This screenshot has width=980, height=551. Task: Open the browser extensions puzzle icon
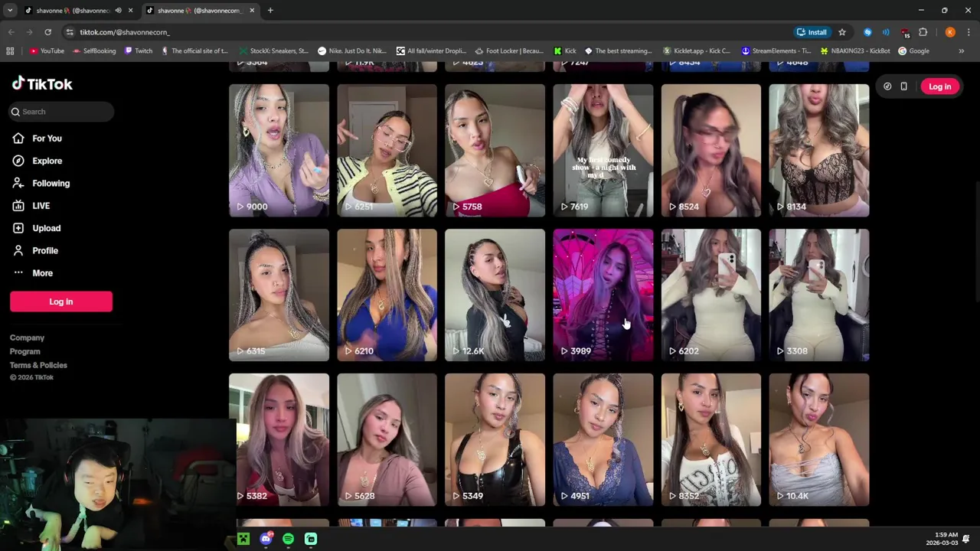click(923, 32)
